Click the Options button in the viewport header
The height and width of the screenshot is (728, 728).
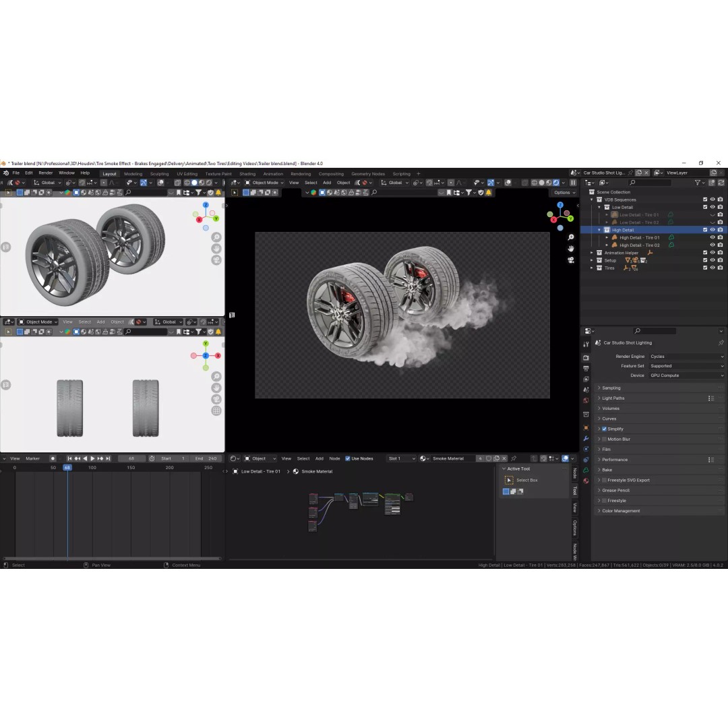[564, 192]
